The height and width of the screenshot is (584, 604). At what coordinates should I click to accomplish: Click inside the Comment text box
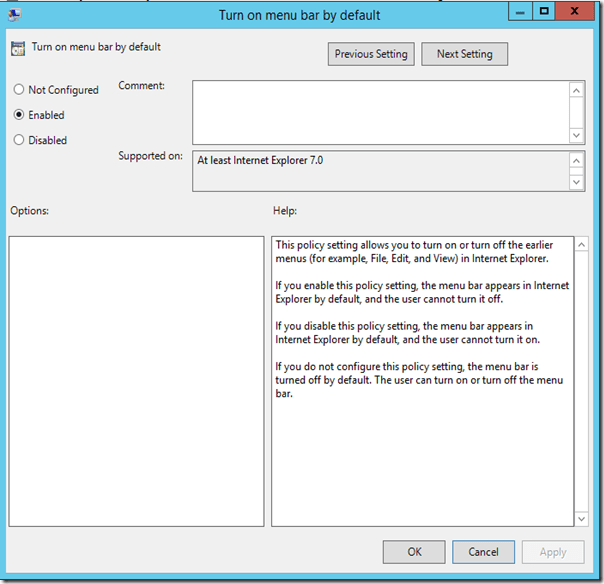[x=380, y=112]
